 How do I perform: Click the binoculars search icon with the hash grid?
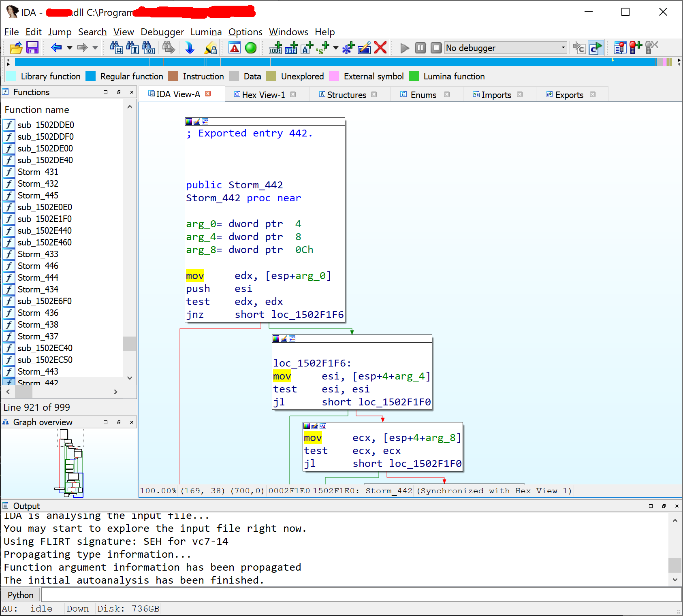coord(117,48)
